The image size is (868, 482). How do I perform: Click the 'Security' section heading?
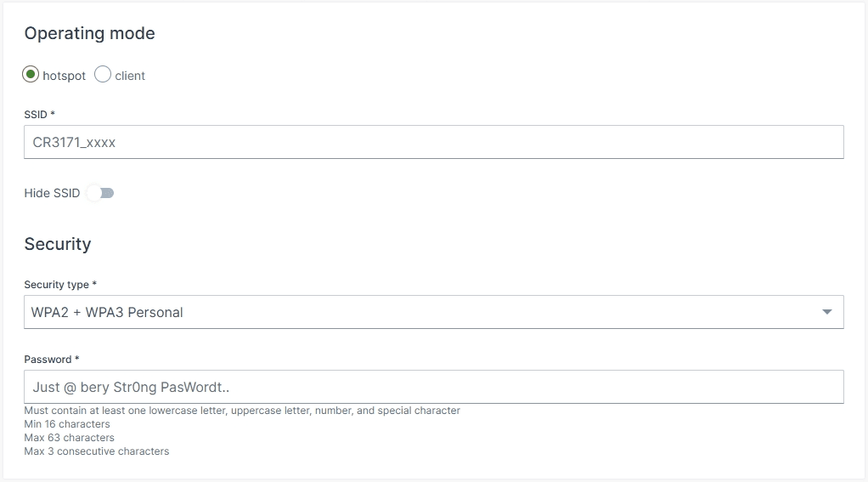pyautogui.click(x=57, y=244)
